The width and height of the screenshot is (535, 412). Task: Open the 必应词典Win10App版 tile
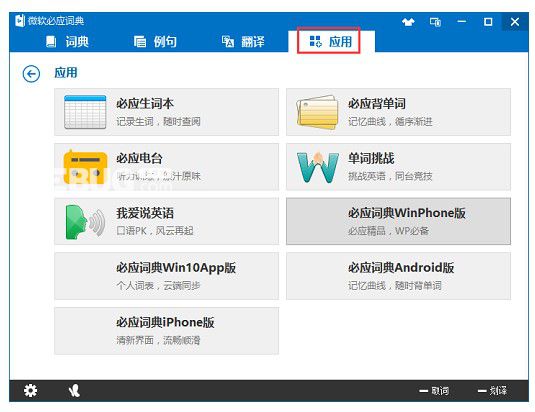click(167, 276)
